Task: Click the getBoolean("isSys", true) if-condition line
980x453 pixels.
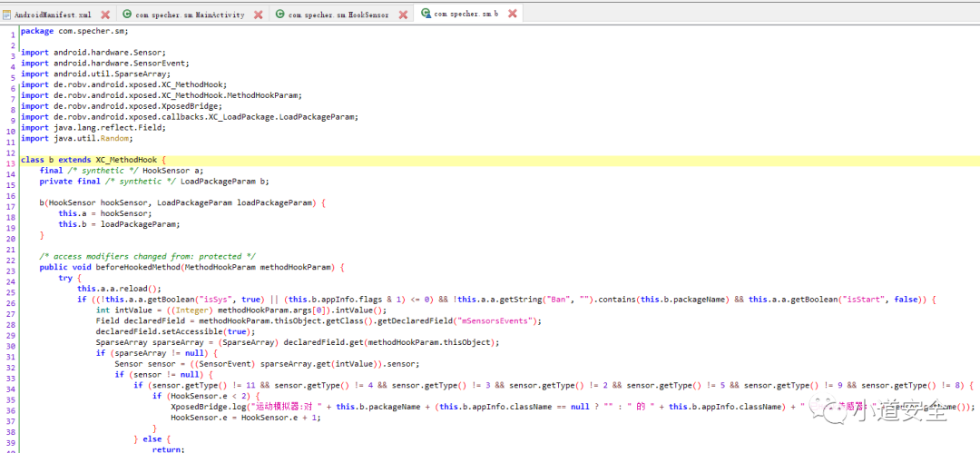Action: click(x=506, y=299)
